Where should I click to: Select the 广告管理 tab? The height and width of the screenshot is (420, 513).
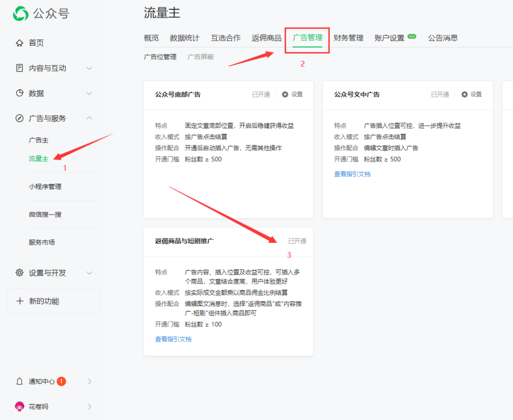point(307,38)
